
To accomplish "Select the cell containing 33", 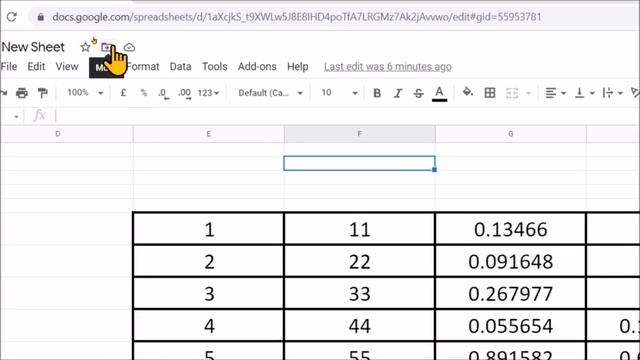I will pos(360,293).
